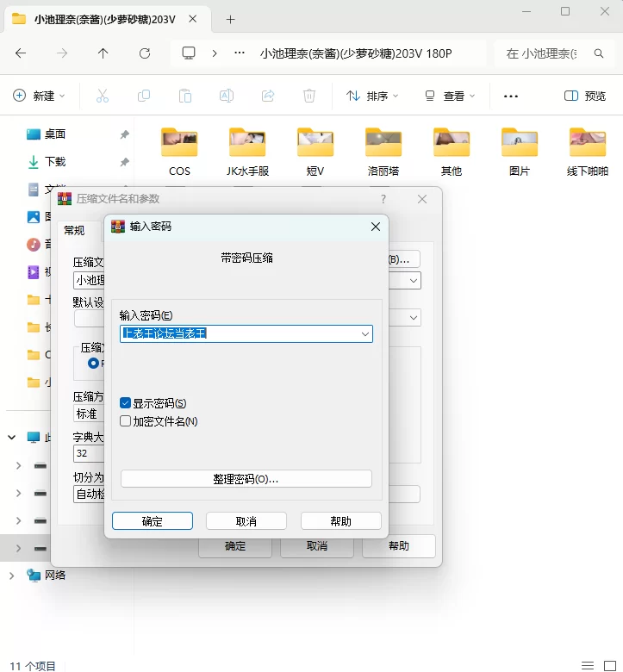This screenshot has height=672, width=623.
Task: Click the 整理密码 button
Action: coord(246,479)
